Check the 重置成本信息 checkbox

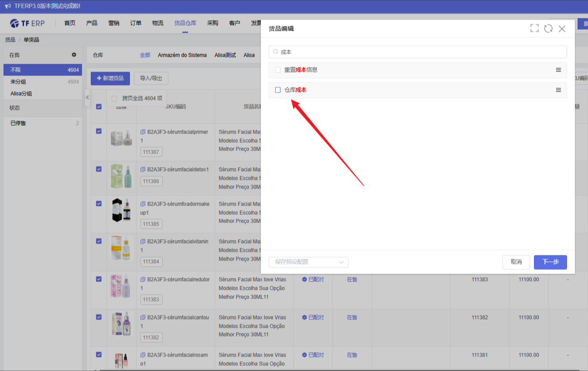[x=278, y=70]
